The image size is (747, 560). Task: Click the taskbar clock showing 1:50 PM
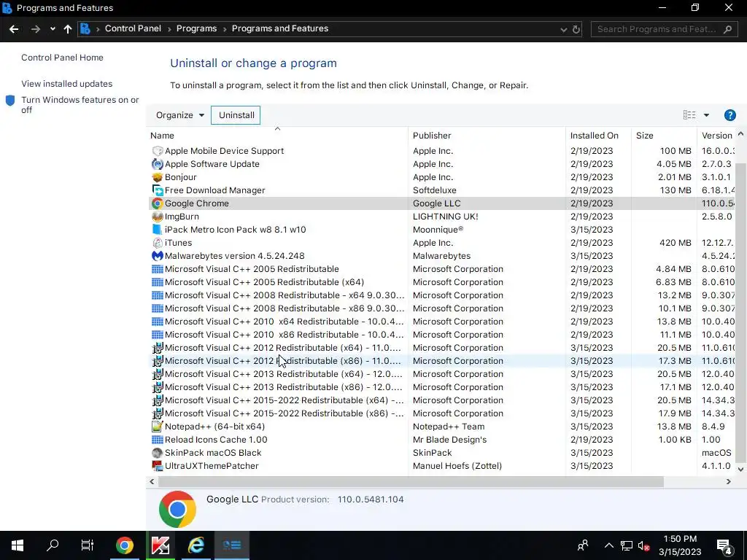[x=680, y=545]
